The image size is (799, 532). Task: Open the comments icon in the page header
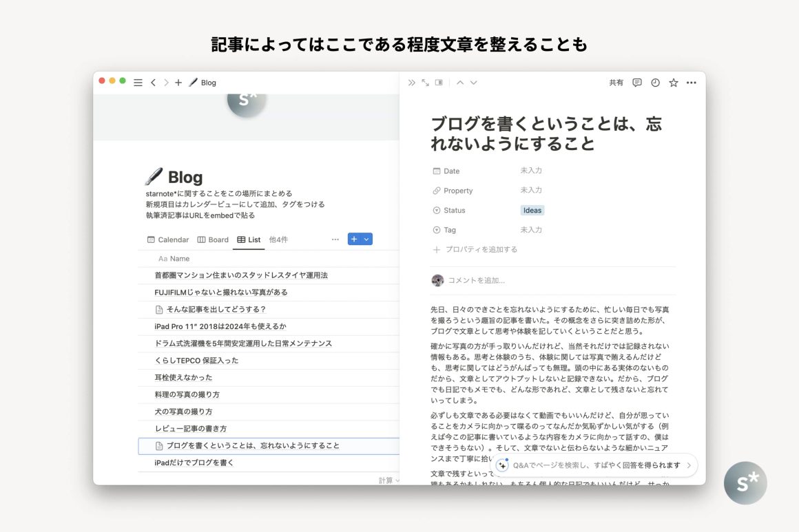(x=637, y=83)
